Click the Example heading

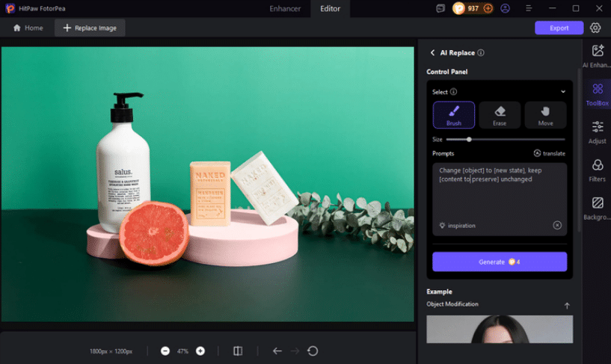[439, 291]
